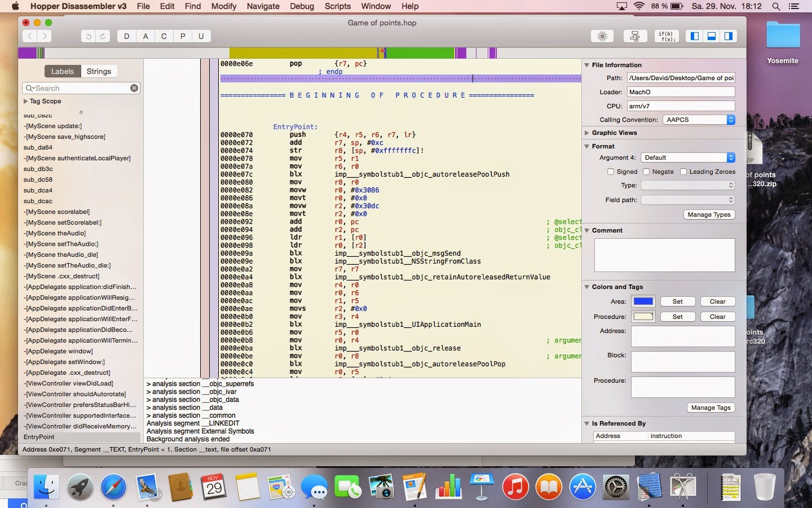Click the Wi-Fi status icon
Image resolution: width=812 pixels, height=508 pixels.
pos(639,6)
